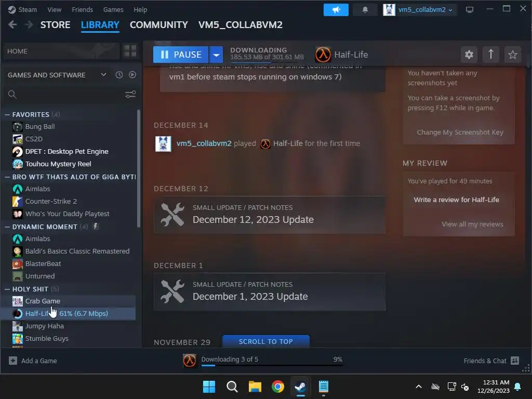
Task: Select Aimlabs under DYNAMIC MOMENT
Action: 37,239
